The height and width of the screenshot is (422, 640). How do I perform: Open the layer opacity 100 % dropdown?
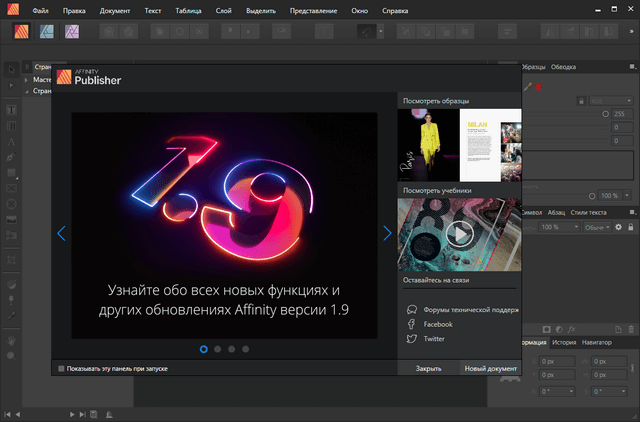click(x=575, y=228)
